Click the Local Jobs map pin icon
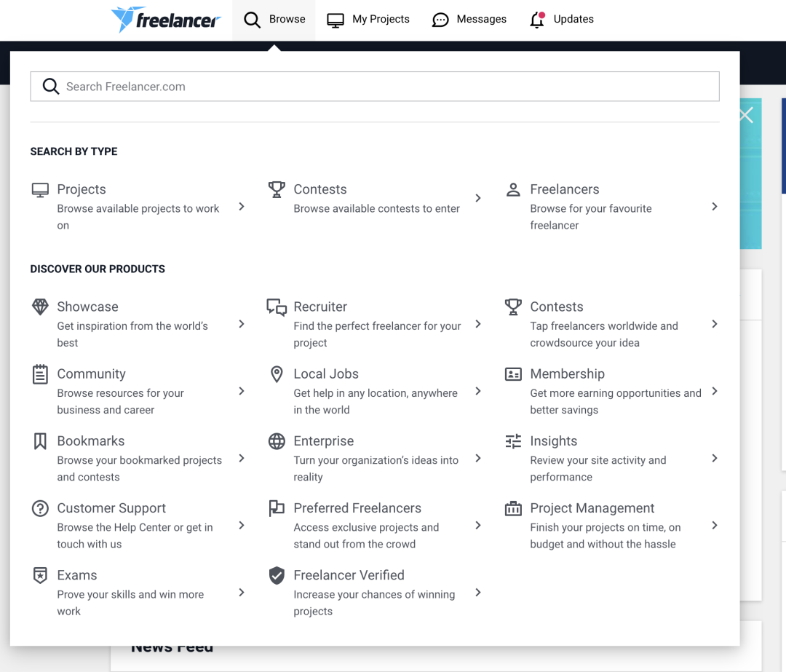The image size is (786, 672). click(x=277, y=374)
